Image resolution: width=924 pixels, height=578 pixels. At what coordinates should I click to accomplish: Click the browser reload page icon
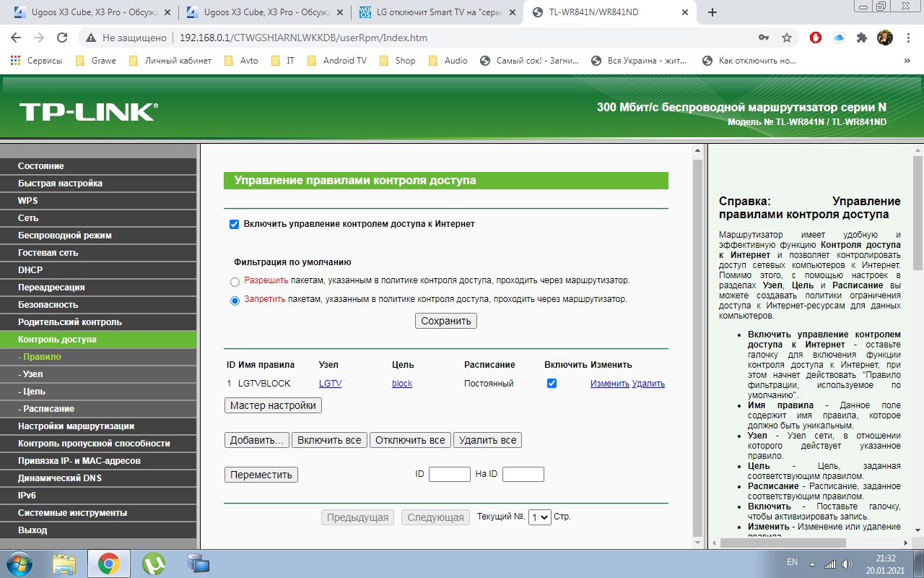[x=62, y=38]
